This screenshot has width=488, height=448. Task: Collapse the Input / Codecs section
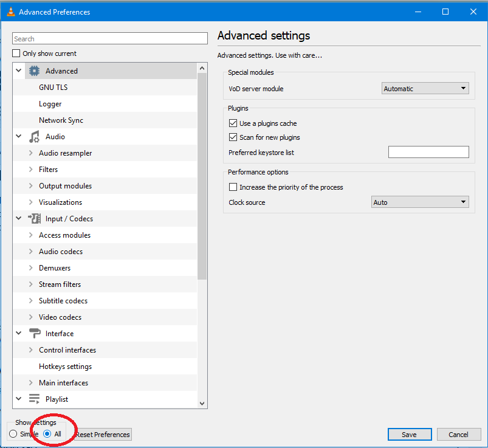pyautogui.click(x=19, y=218)
